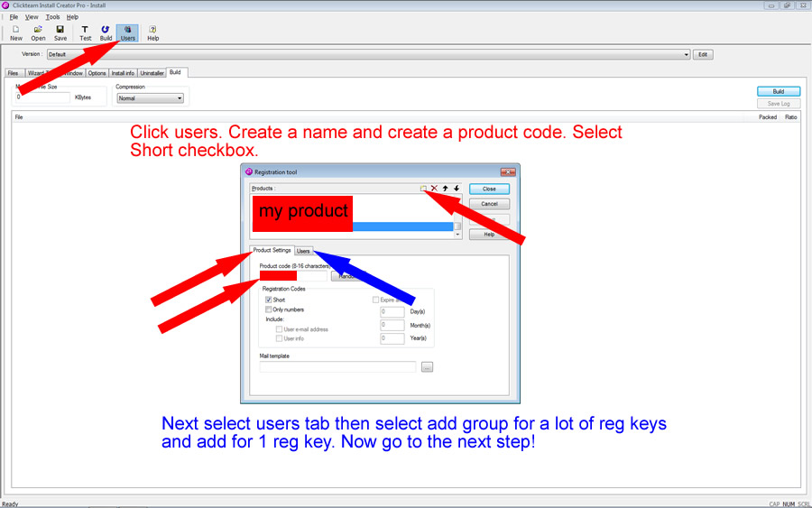The height and width of the screenshot is (508, 812).
Task: Uncheck the Short registration codes checkbox
Action: point(269,300)
